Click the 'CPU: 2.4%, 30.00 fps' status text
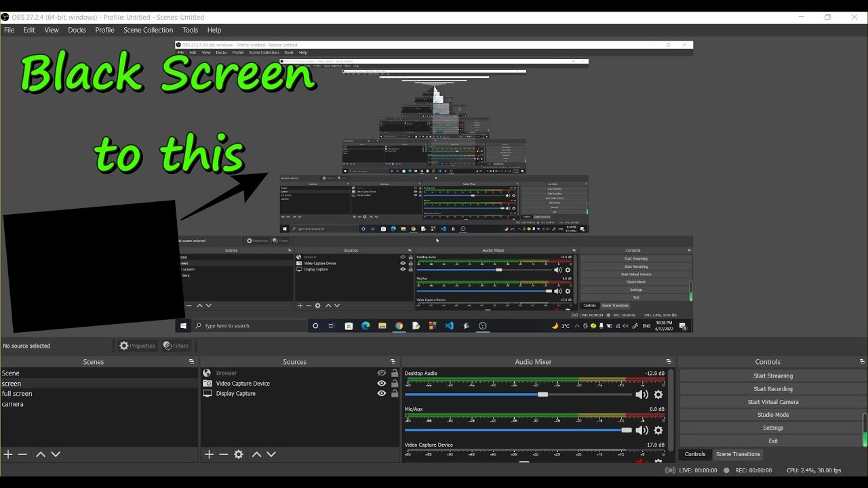This screenshot has width=868, height=488. click(814, 470)
